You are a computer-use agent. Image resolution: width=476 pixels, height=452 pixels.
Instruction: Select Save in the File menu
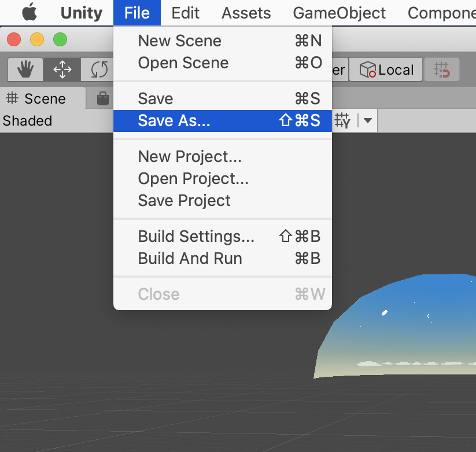223,99
